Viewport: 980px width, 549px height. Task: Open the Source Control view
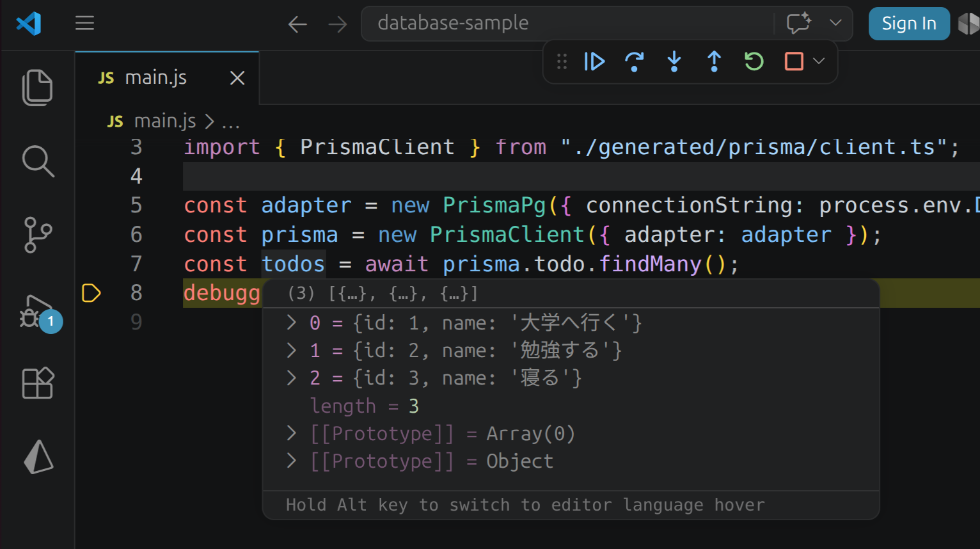coord(38,235)
